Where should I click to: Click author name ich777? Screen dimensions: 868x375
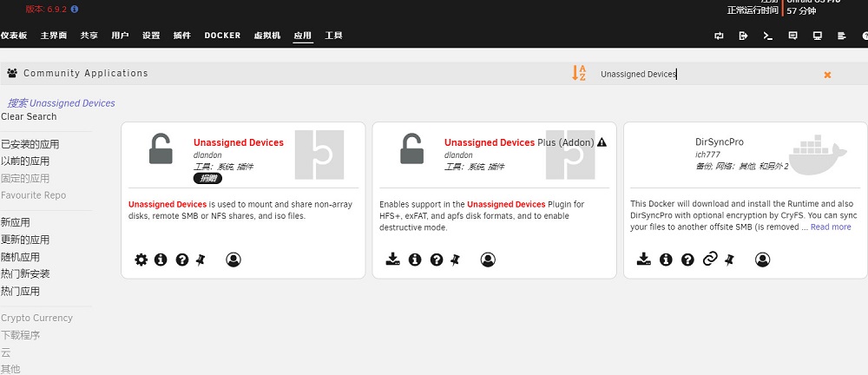pos(707,155)
